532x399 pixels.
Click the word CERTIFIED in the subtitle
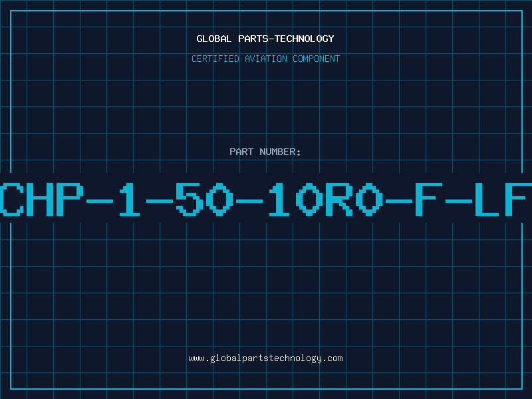point(215,59)
